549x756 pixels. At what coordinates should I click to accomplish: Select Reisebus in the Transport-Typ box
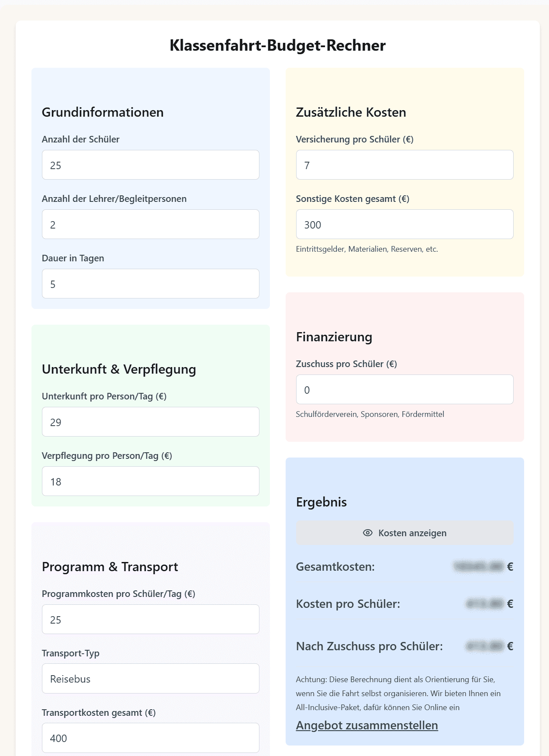click(150, 679)
